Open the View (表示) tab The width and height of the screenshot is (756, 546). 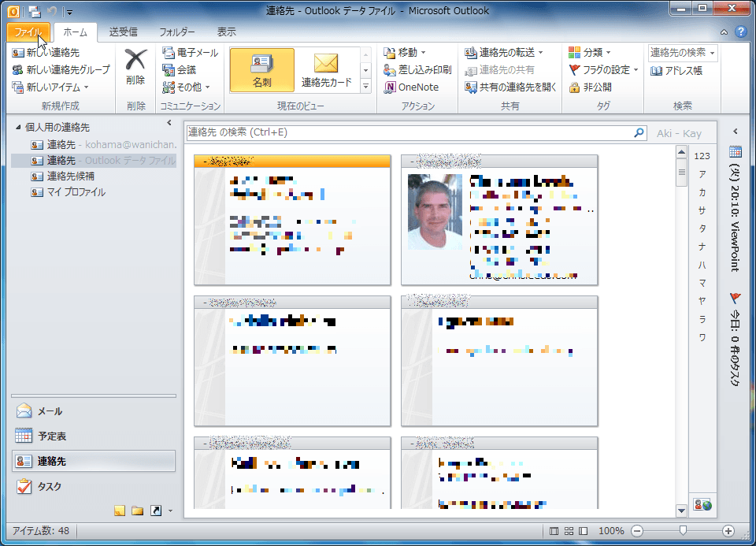click(226, 32)
